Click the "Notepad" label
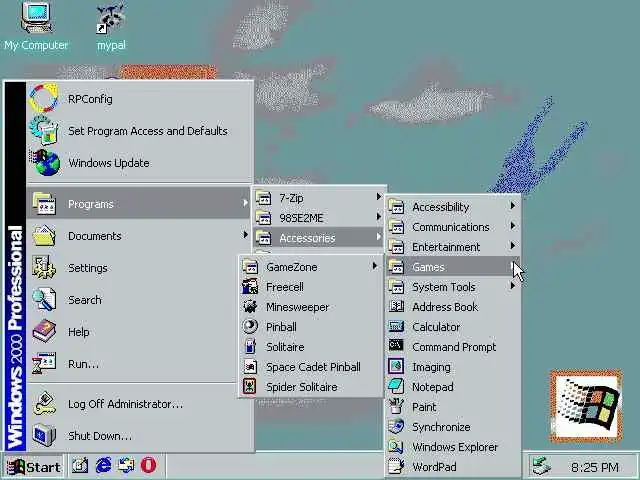 pos(433,387)
